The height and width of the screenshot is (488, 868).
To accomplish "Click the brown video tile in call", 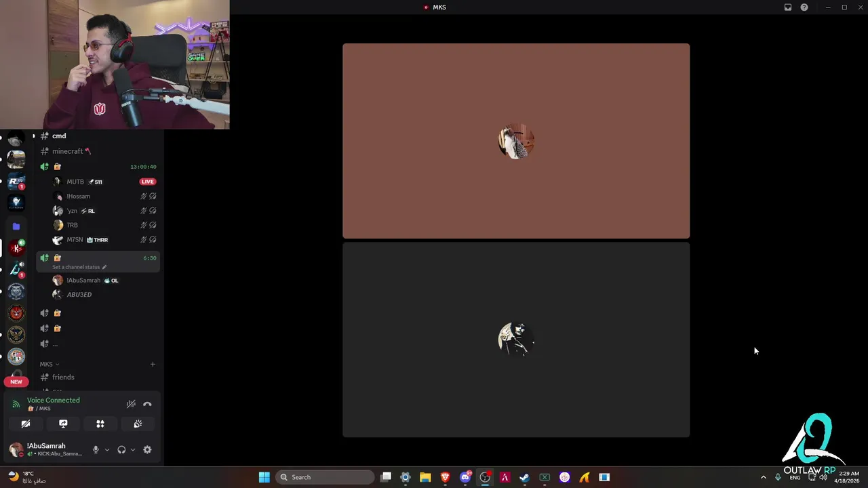I will click(516, 141).
